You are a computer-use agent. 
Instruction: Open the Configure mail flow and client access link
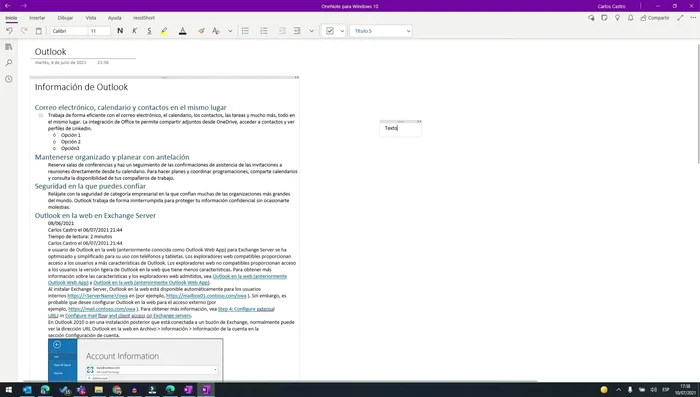click(128, 316)
